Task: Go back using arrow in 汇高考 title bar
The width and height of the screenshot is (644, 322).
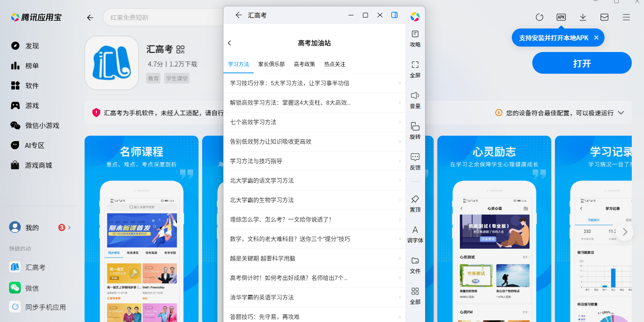Action: click(x=239, y=15)
